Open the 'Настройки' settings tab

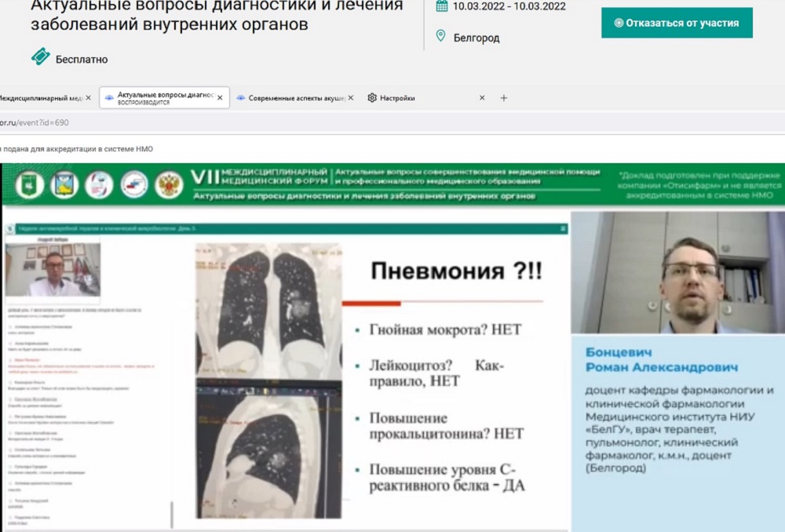(396, 98)
